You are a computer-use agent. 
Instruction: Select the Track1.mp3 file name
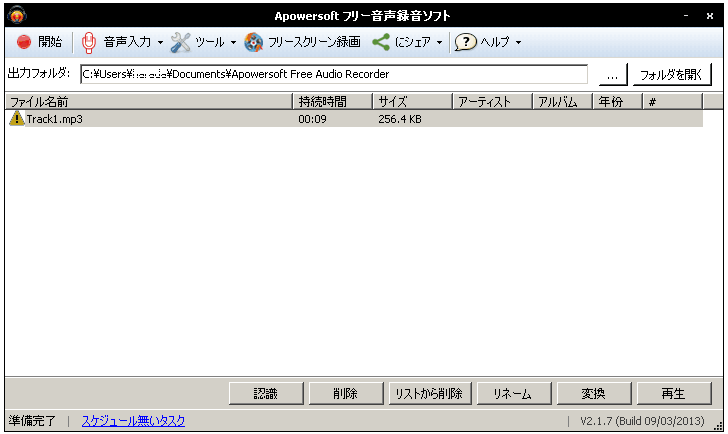tap(54, 119)
